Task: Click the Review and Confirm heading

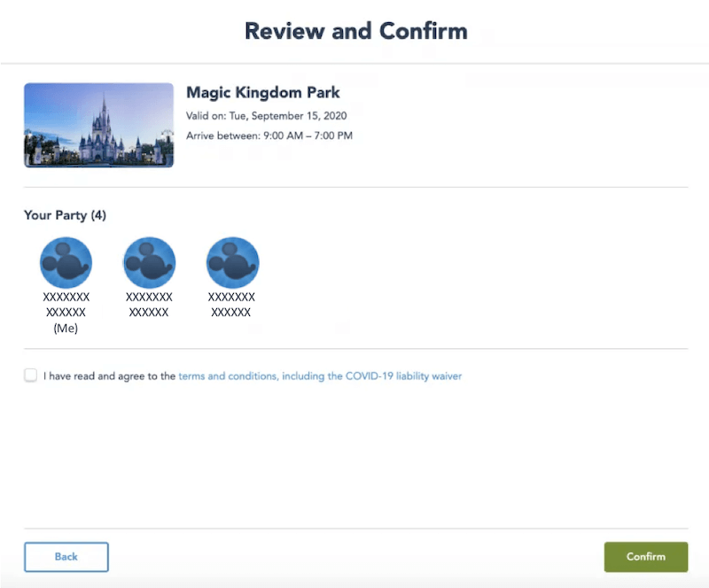Action: [355, 31]
